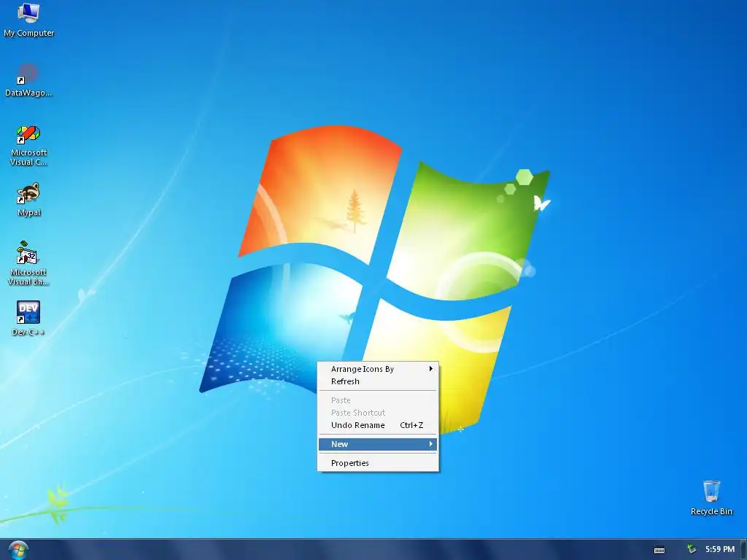
Task: Click the 5:59 PM taskbar clock
Action: pyautogui.click(x=720, y=549)
